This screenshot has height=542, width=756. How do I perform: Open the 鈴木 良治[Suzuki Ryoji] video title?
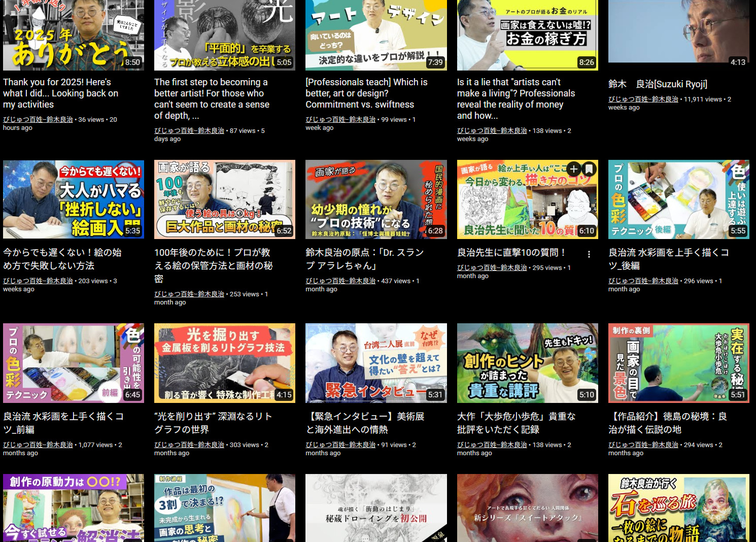tap(658, 84)
